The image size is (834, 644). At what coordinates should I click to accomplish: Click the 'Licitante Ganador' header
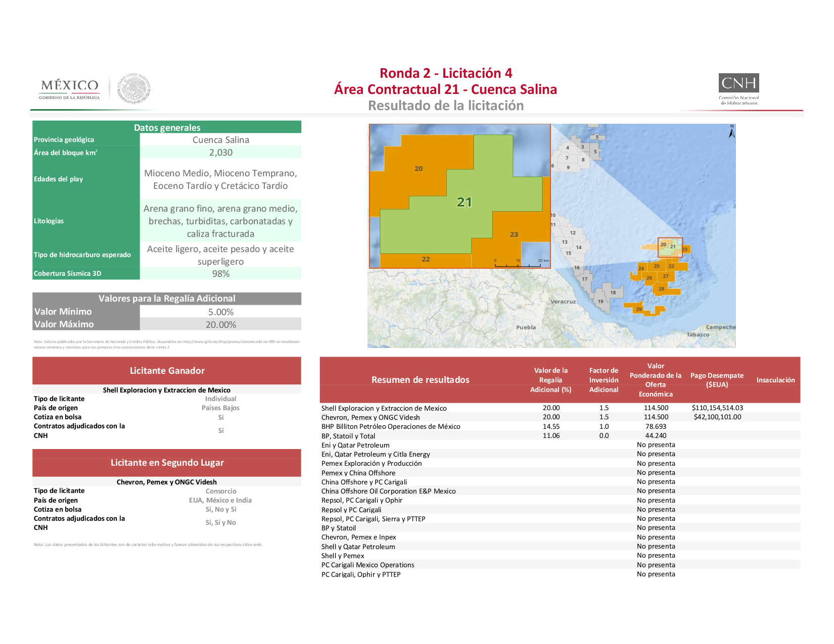point(167,371)
